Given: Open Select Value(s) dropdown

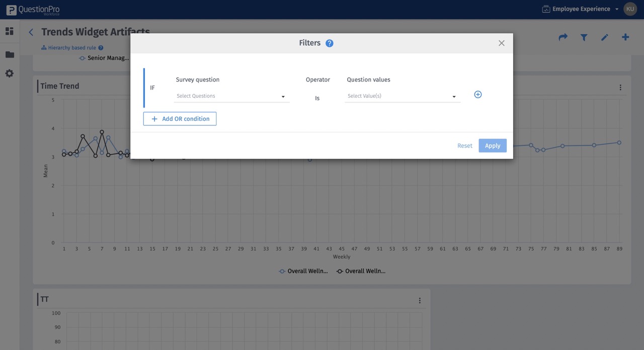Looking at the screenshot, I should [403, 96].
